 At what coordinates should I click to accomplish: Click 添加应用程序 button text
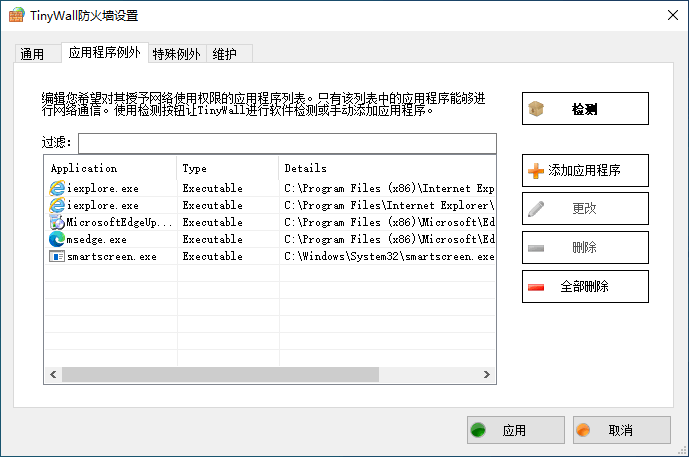point(584,170)
